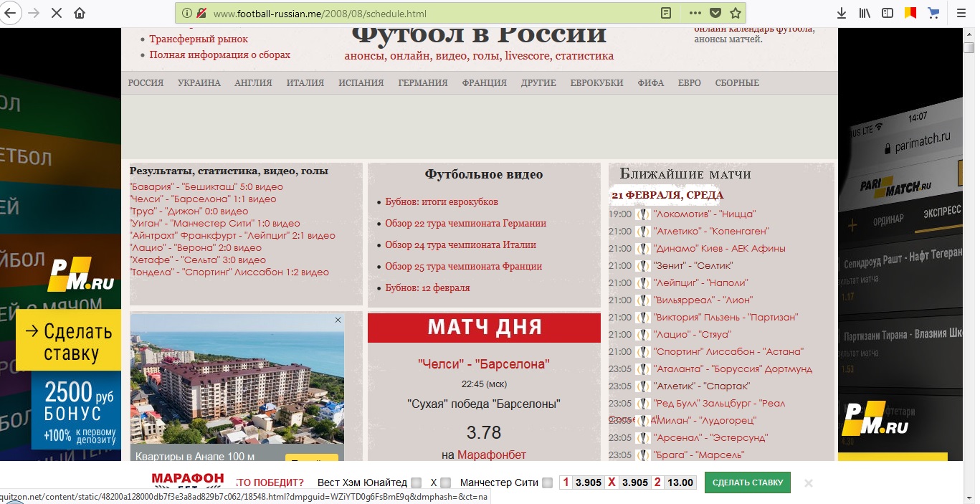This screenshot has height=504, width=980.
Task: Open the ЕВРО menu section
Action: (690, 83)
